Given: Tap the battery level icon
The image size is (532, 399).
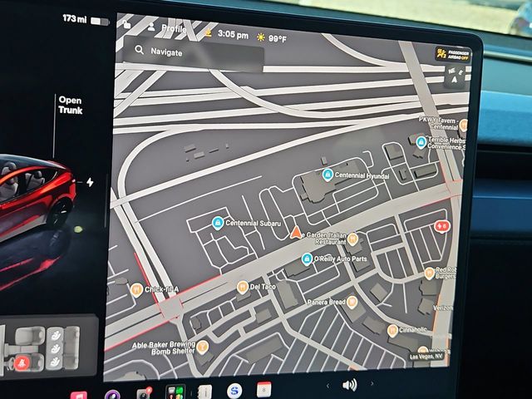Looking at the screenshot, I should pyautogui.click(x=100, y=22).
